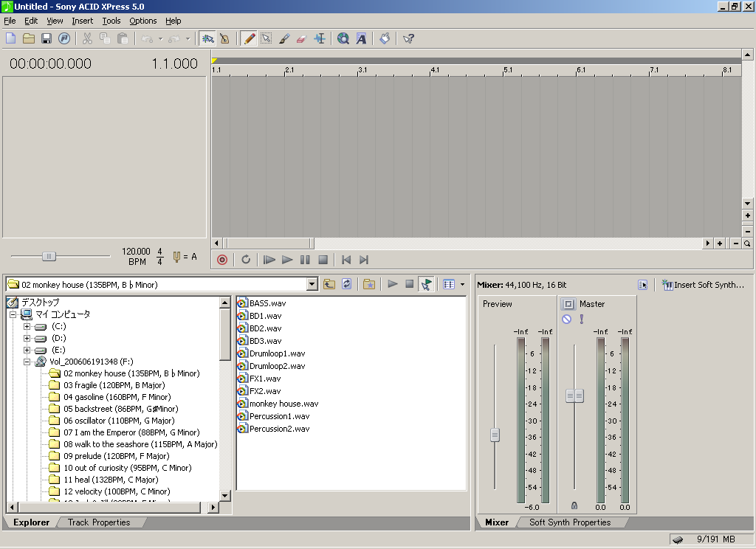Stop preview in explorer toolbar
The width and height of the screenshot is (756, 549).
409,284
